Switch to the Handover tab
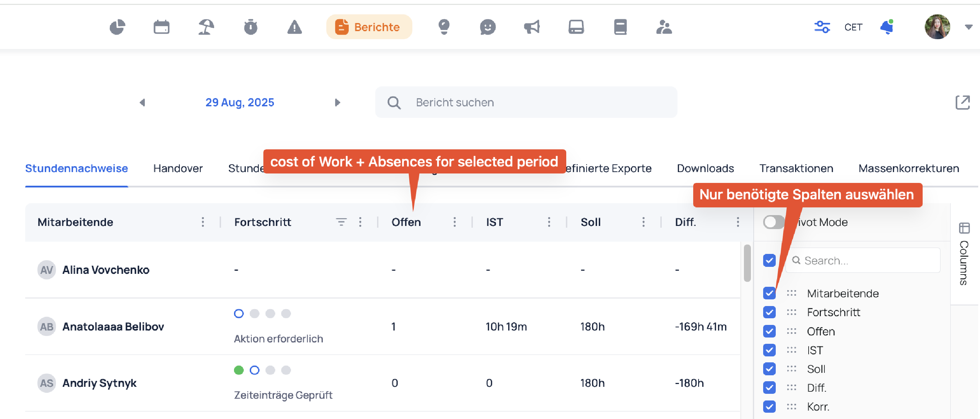The image size is (980, 419). [178, 168]
